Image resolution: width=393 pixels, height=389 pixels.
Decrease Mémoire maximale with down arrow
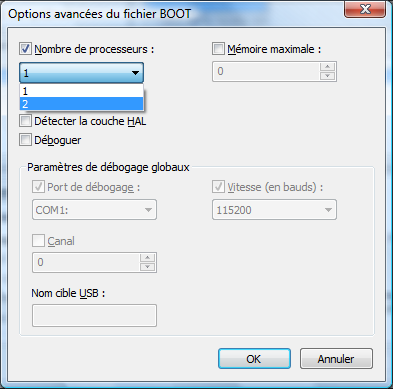point(327,76)
